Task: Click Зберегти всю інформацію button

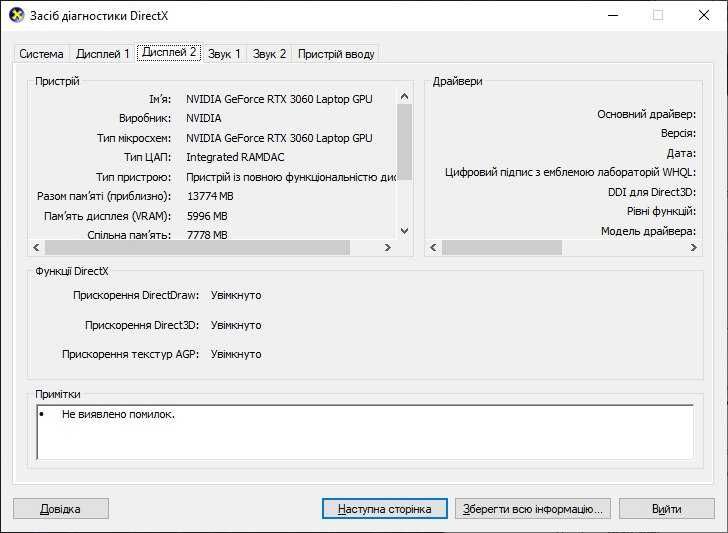Action: (x=533, y=509)
